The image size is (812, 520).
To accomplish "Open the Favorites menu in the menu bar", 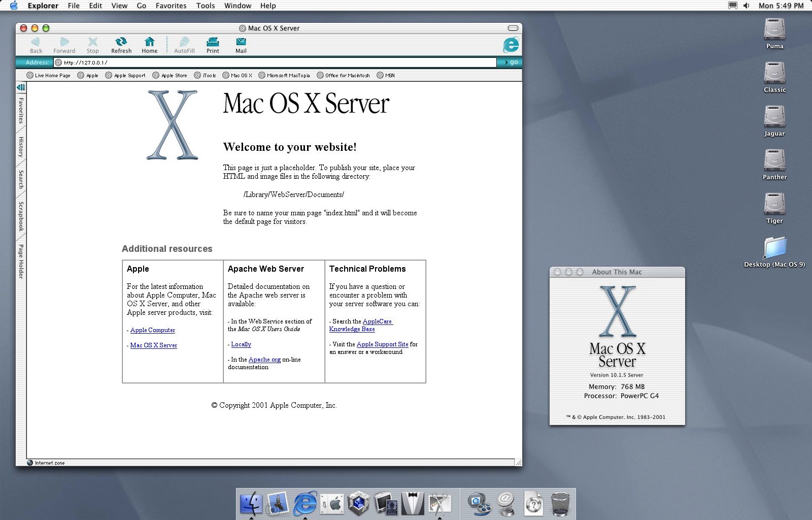I will pyautogui.click(x=171, y=6).
